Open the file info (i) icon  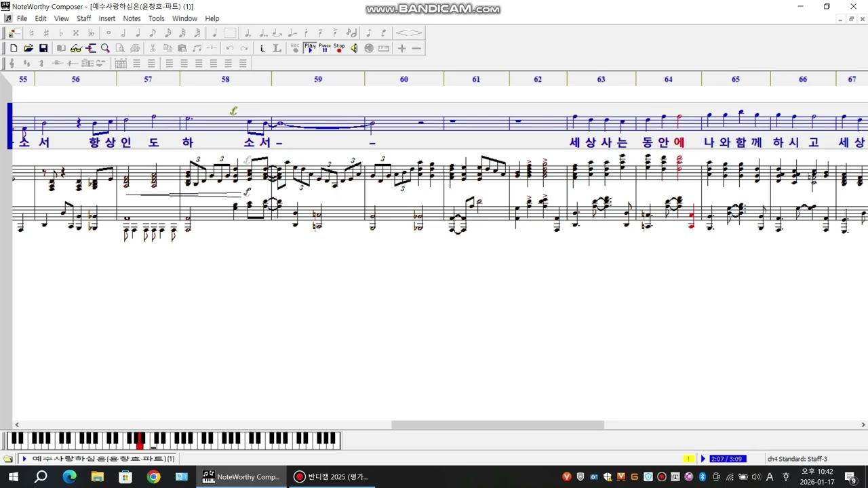click(262, 48)
